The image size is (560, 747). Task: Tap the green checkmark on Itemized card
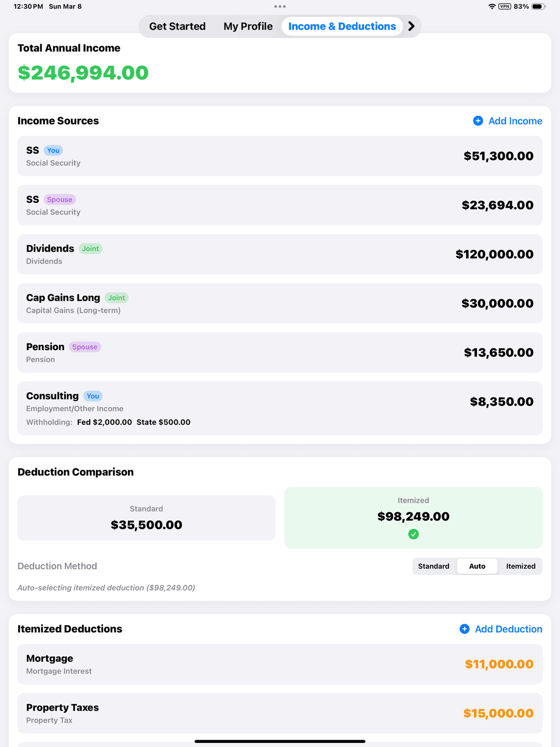coord(413,534)
